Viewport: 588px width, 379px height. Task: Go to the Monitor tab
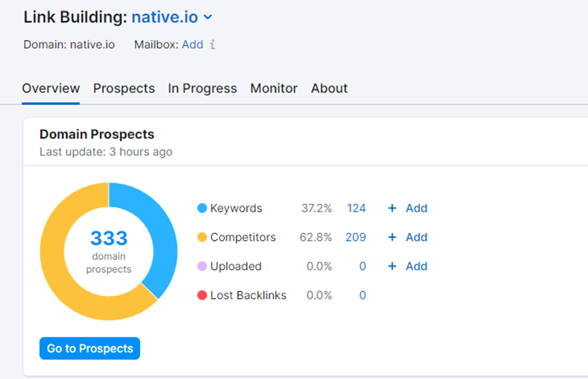point(274,88)
